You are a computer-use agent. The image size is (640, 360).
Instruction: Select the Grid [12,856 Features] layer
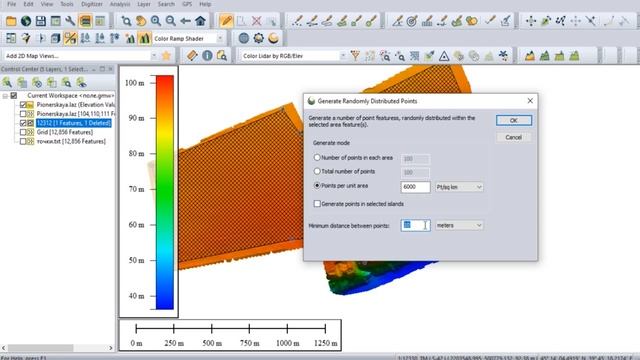click(x=65, y=132)
